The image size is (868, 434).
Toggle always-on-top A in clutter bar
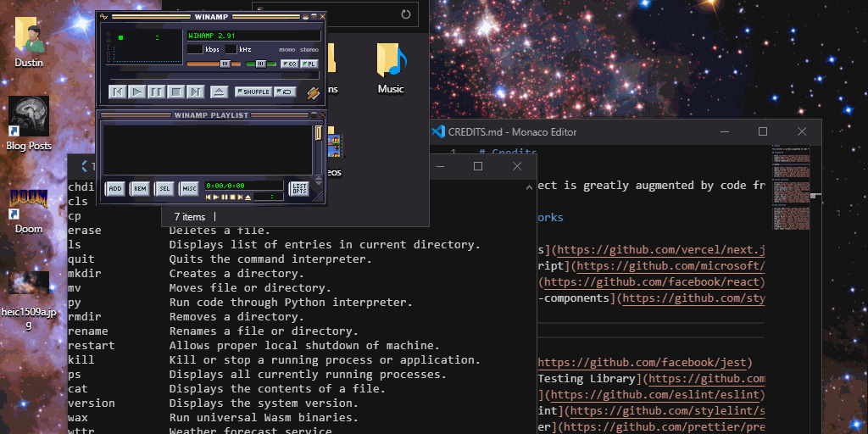108,41
